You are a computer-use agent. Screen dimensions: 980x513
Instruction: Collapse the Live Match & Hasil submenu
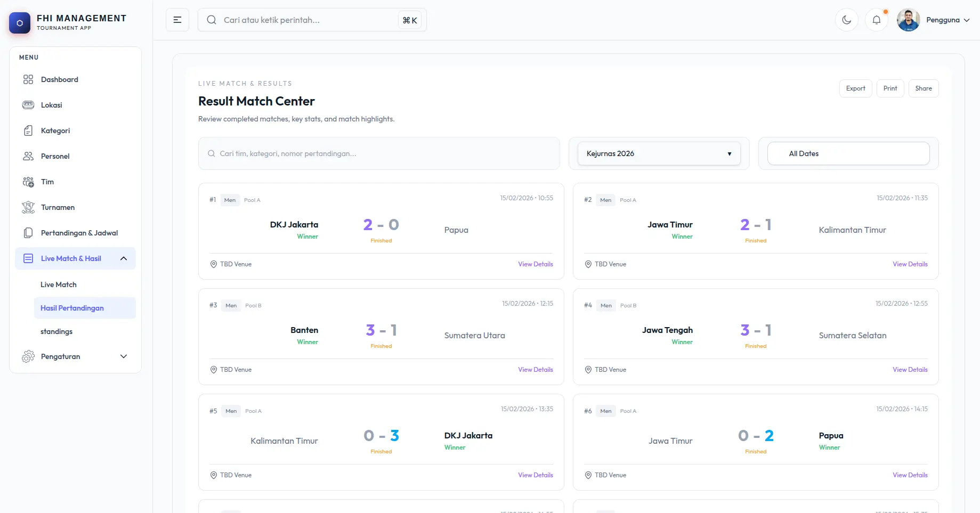(x=124, y=258)
